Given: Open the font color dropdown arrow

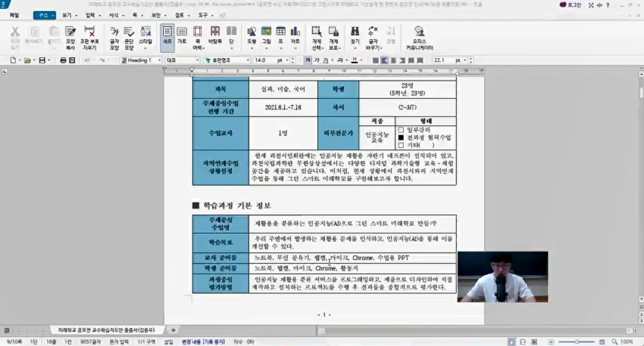Looking at the screenshot, I should click(361, 60).
